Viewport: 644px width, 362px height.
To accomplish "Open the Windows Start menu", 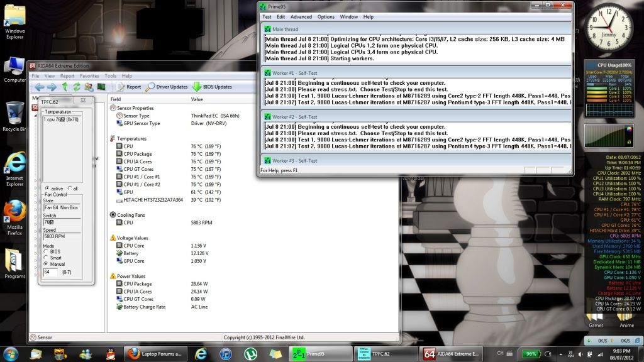I will tap(11, 354).
